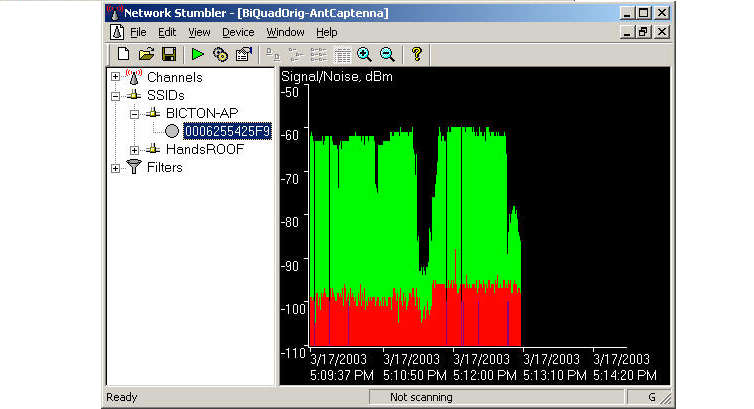Screen dimensions: 754x409
Task: Minimize the inner document window
Action: point(626,32)
